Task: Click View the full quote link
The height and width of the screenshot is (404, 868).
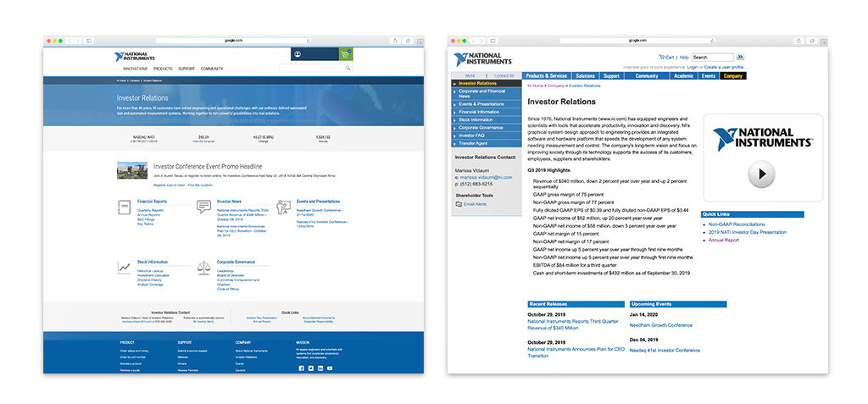Action: coord(202,141)
